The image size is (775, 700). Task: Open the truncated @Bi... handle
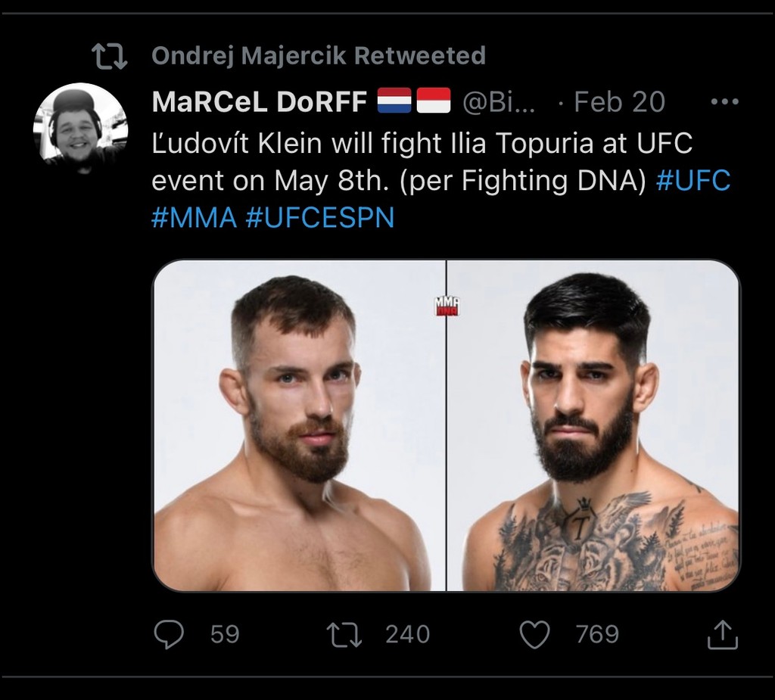point(499,102)
